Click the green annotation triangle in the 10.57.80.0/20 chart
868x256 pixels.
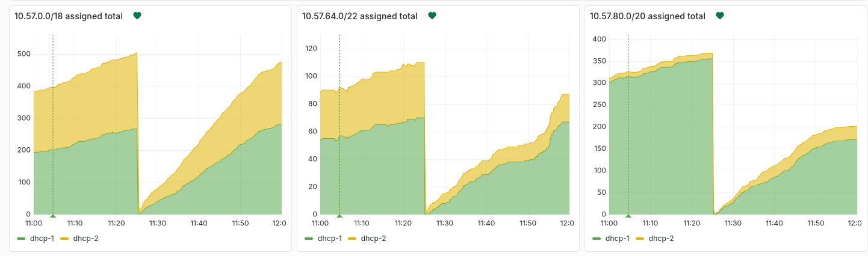point(628,216)
